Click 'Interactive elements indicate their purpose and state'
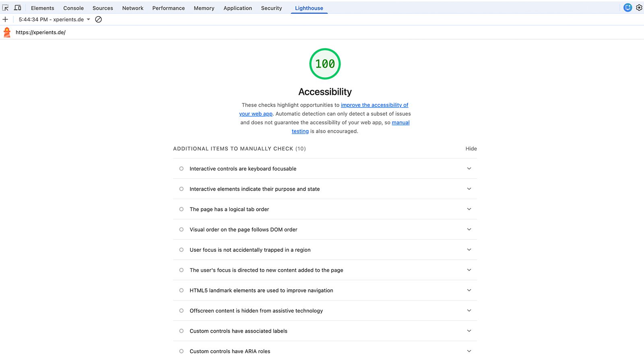Viewport: 644px width, 362px height. click(255, 189)
